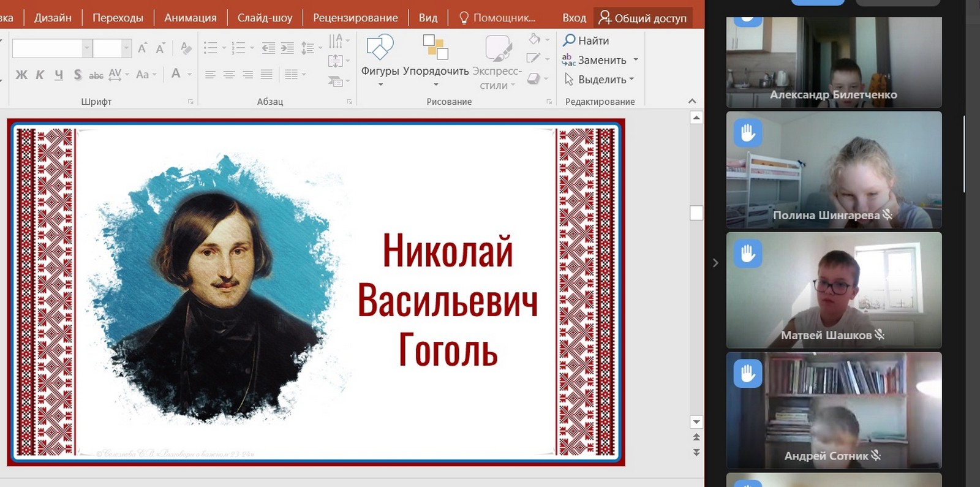Open Вид ribbon tab

pos(428,18)
